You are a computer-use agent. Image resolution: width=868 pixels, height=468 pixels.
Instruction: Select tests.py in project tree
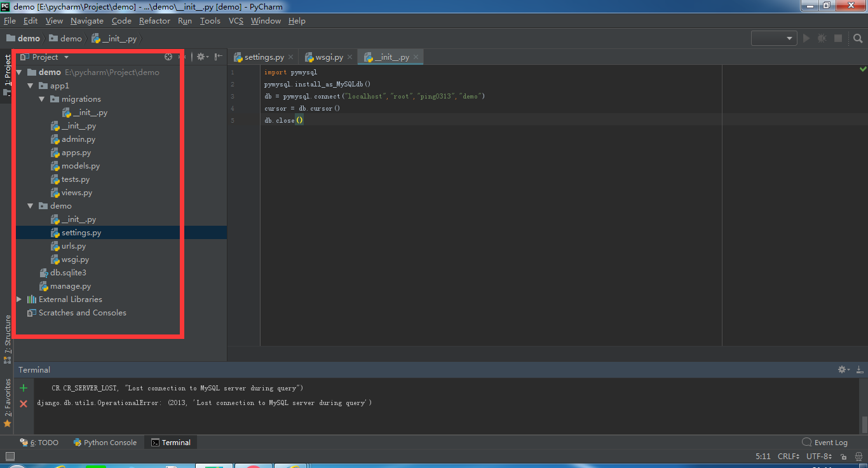pos(71,179)
